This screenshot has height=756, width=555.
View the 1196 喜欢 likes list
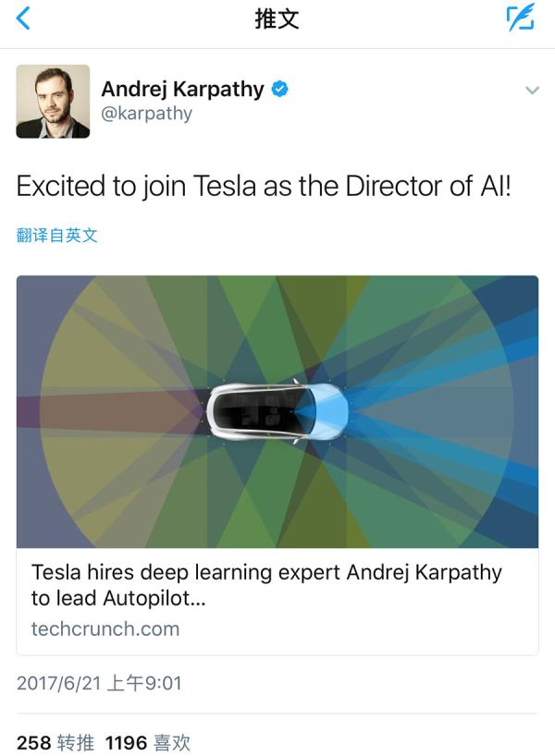tap(148, 741)
